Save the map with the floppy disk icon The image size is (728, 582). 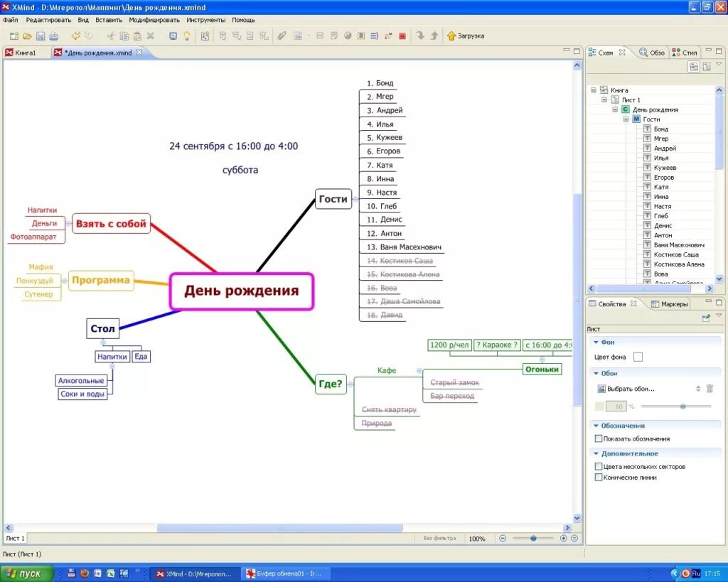(x=41, y=36)
